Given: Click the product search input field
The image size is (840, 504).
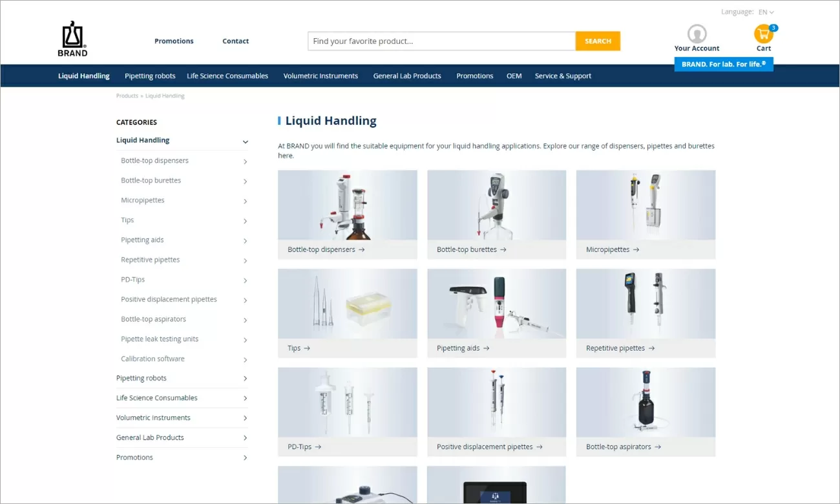Looking at the screenshot, I should tap(441, 41).
